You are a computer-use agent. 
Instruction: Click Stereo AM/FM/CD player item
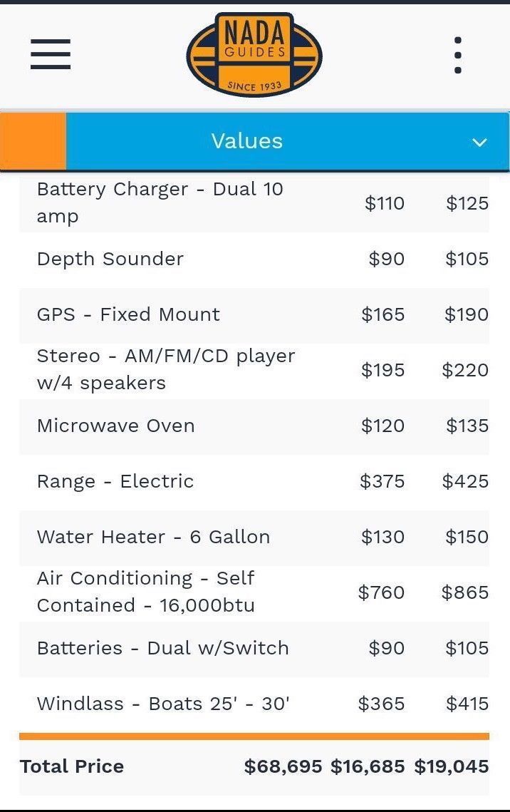click(x=254, y=370)
